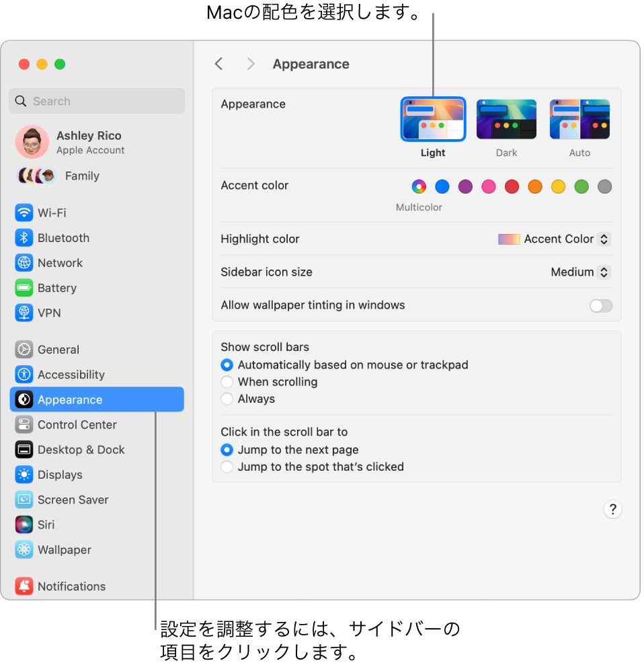Open Notifications bell icon in sidebar
644x667 pixels.
click(x=24, y=586)
